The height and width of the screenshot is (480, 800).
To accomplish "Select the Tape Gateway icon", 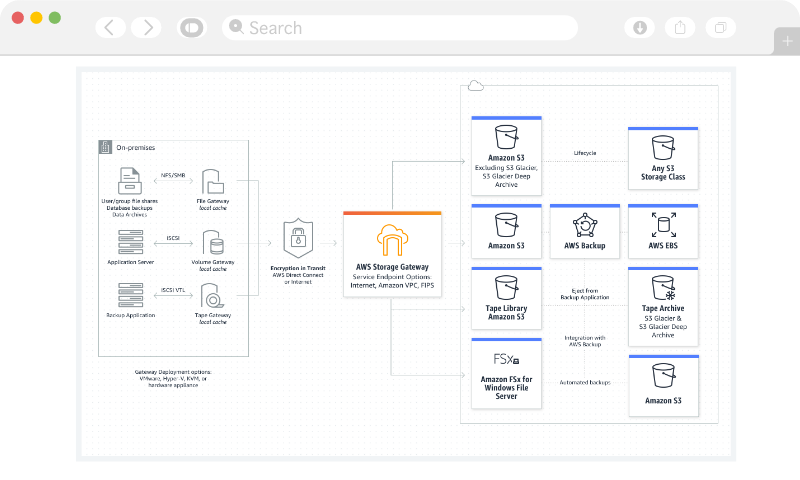I will [x=213, y=296].
